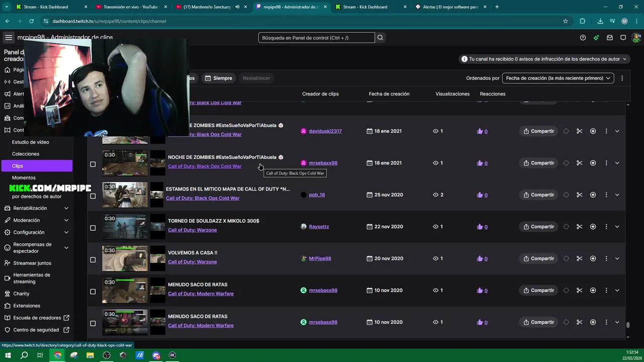
Task: Open creator link Raysettz
Action: tap(319, 227)
